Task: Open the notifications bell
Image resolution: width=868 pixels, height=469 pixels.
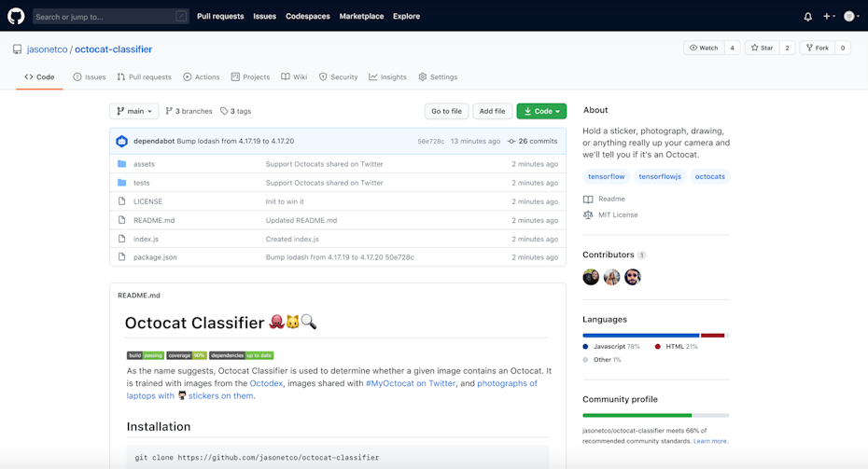Action: pyautogui.click(x=807, y=16)
